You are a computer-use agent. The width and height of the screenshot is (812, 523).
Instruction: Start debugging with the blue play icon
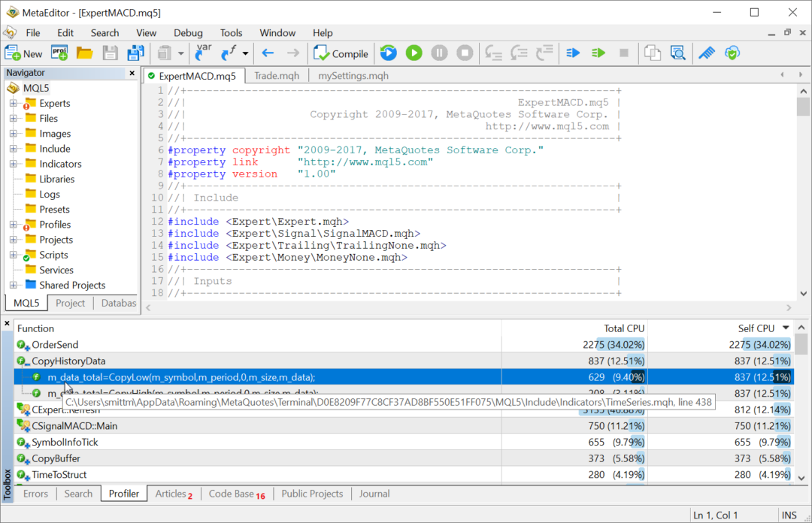[388, 53]
